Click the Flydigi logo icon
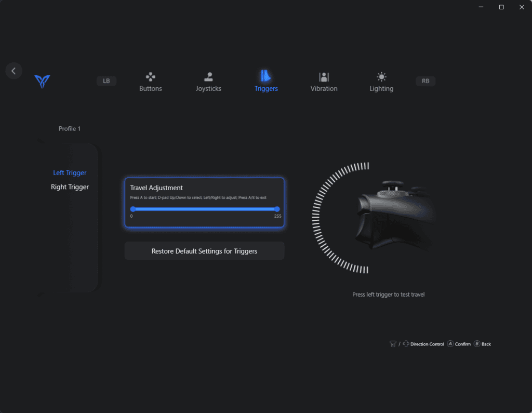The image size is (532, 413). (43, 82)
